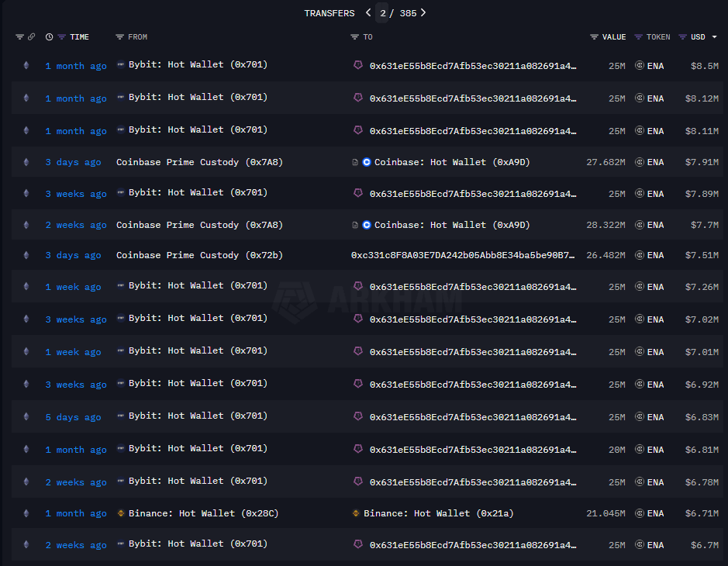The height and width of the screenshot is (566, 728).
Task: Click purple entity icon on $6.92M row
Action: click(358, 383)
